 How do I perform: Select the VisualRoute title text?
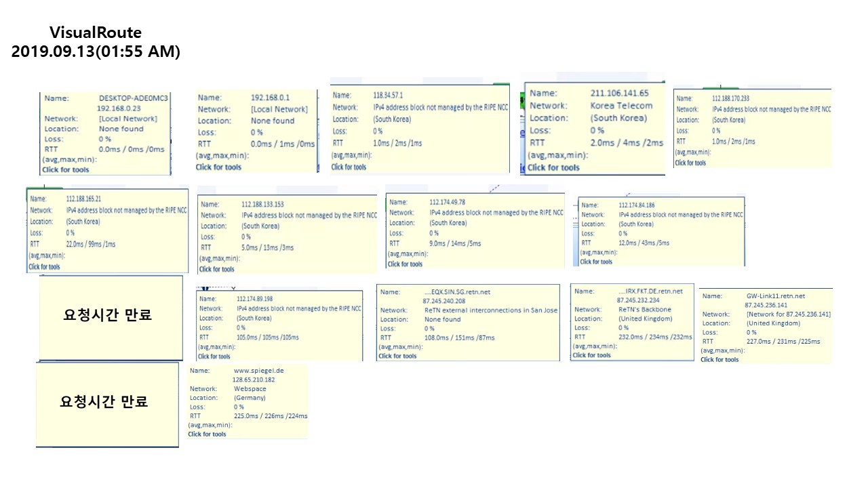(96, 33)
